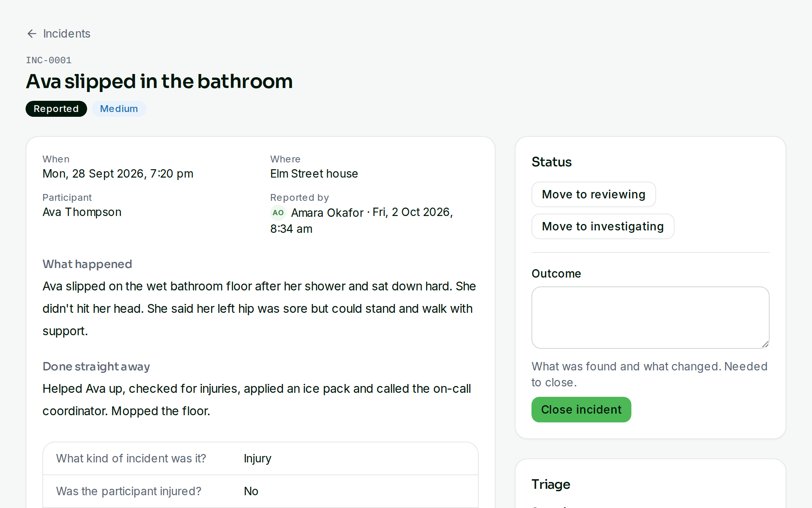The height and width of the screenshot is (508, 812).
Task: Click the hint text What was found and what changed
Action: 649,374
